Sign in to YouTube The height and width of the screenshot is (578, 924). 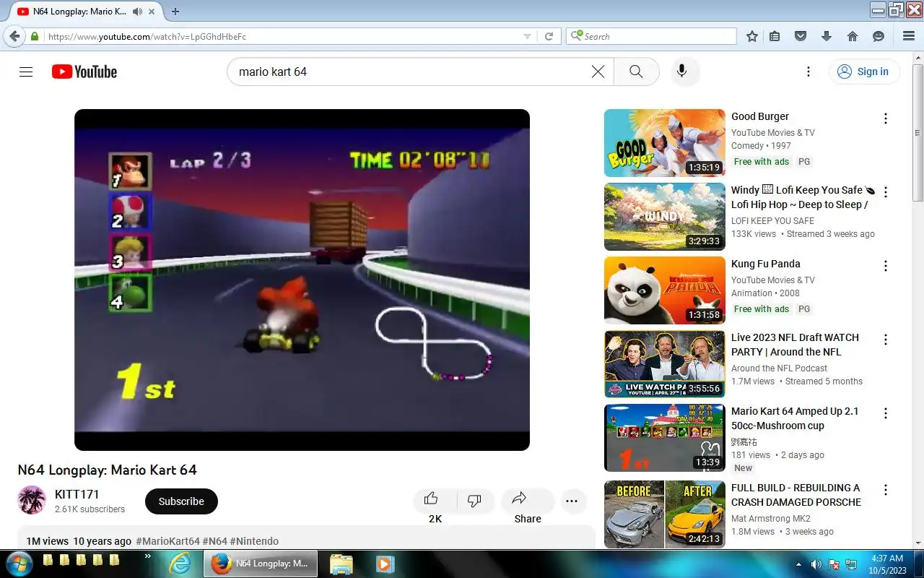[x=864, y=72]
